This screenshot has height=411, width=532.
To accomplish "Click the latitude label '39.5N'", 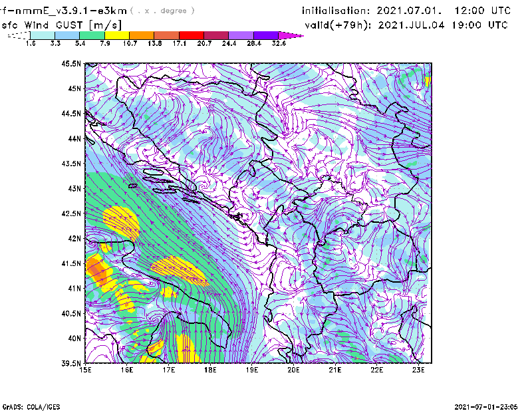I will click(71, 364).
